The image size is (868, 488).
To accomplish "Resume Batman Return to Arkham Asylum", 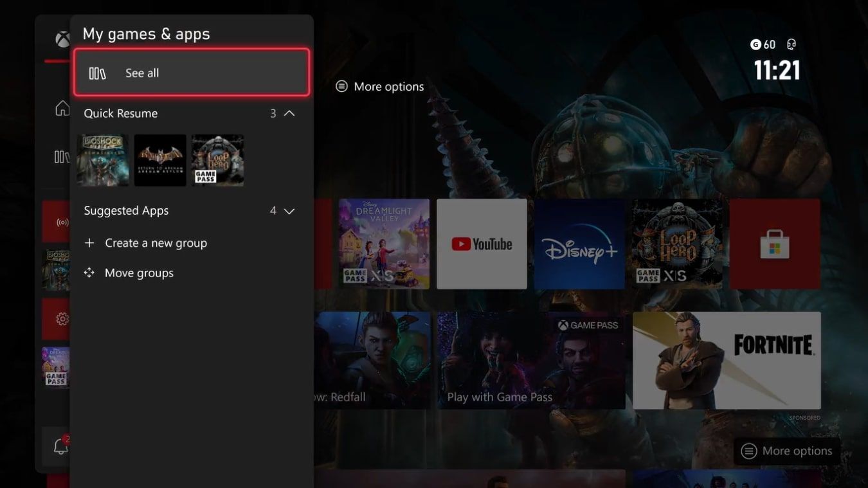I will click(x=160, y=160).
